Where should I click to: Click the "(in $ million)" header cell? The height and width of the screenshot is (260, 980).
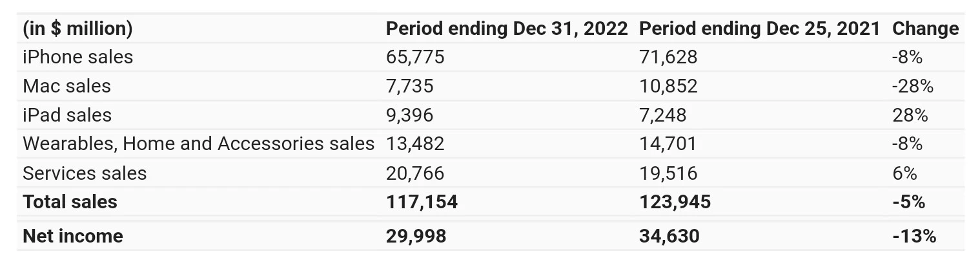(77, 28)
